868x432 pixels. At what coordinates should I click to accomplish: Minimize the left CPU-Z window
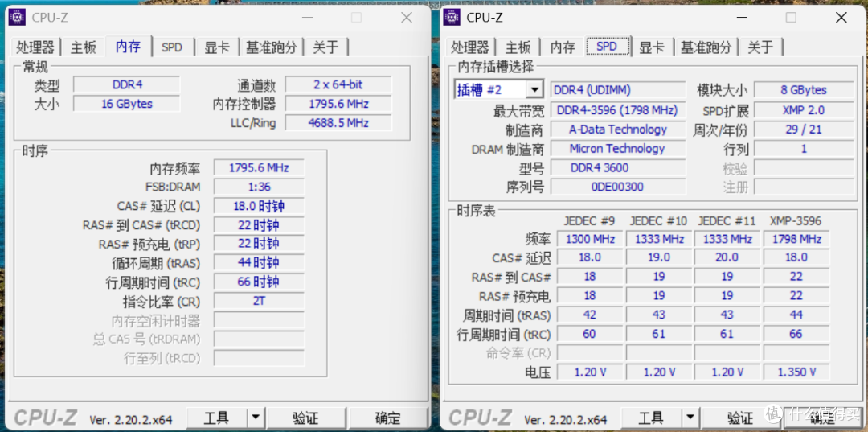pyautogui.click(x=306, y=18)
